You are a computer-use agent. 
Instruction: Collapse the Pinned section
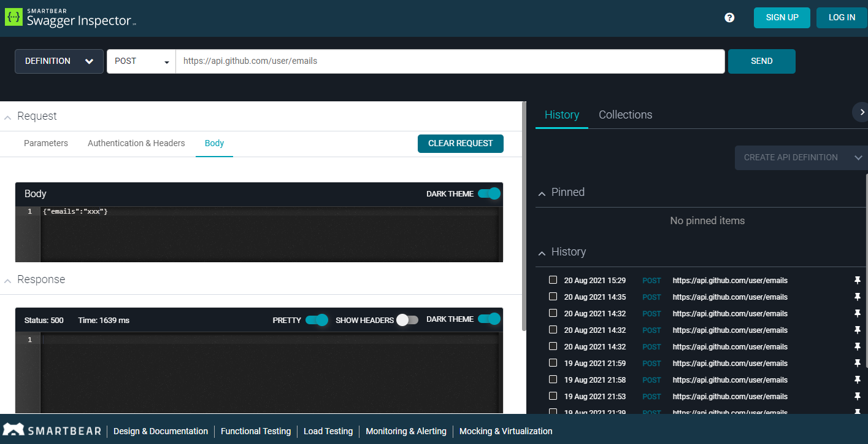(x=542, y=193)
